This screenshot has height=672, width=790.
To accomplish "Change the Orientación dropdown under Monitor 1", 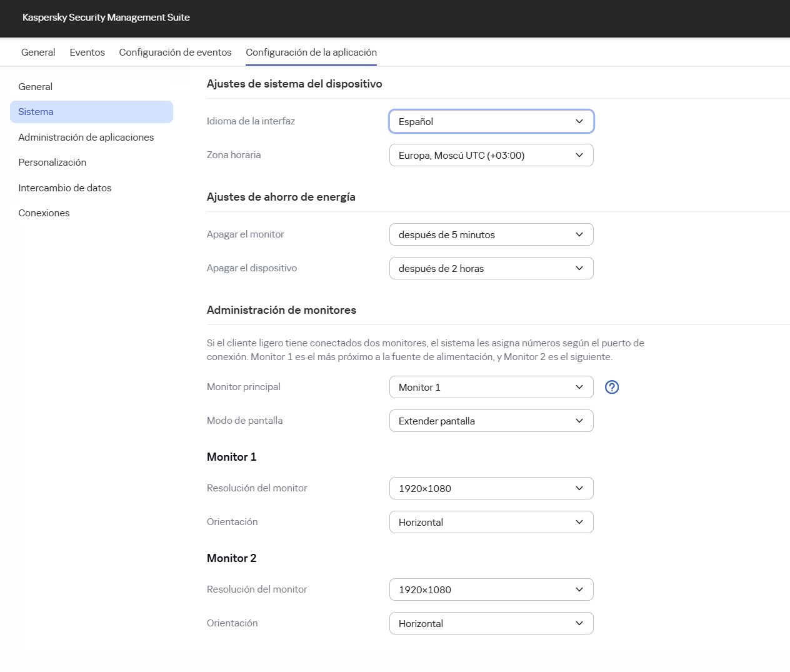I will tap(491, 522).
